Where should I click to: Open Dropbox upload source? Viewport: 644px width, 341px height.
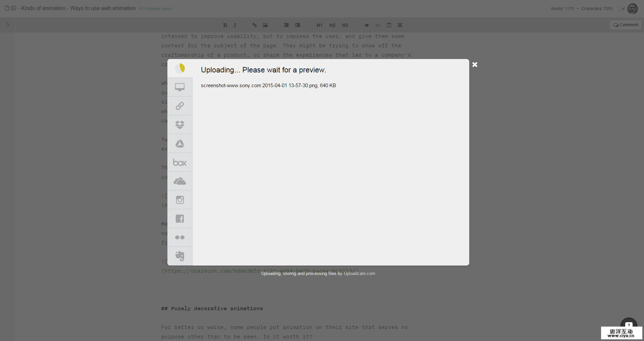(x=180, y=125)
